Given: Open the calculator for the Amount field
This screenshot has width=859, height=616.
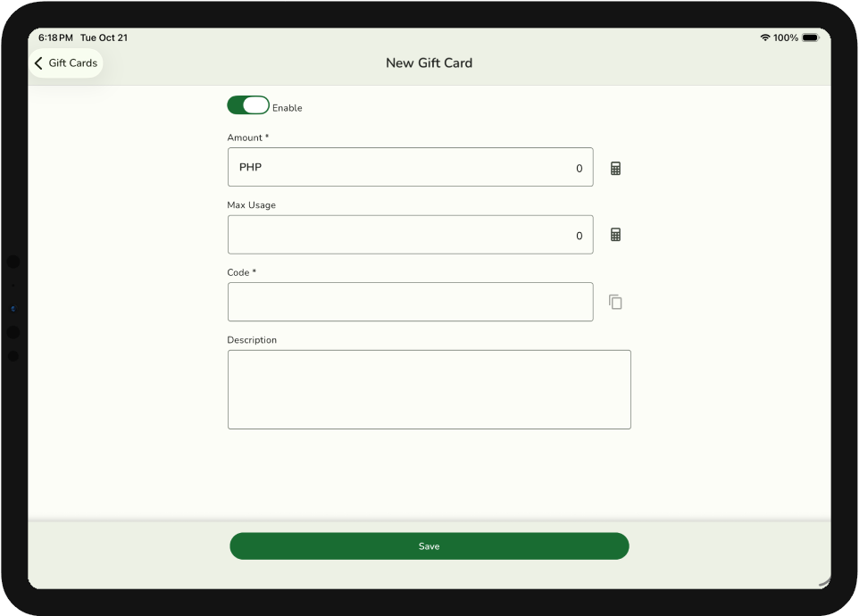Looking at the screenshot, I should point(615,168).
